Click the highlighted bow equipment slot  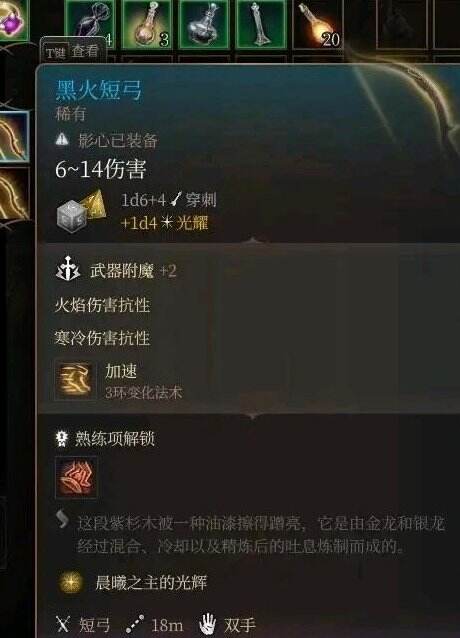click(x=14, y=137)
